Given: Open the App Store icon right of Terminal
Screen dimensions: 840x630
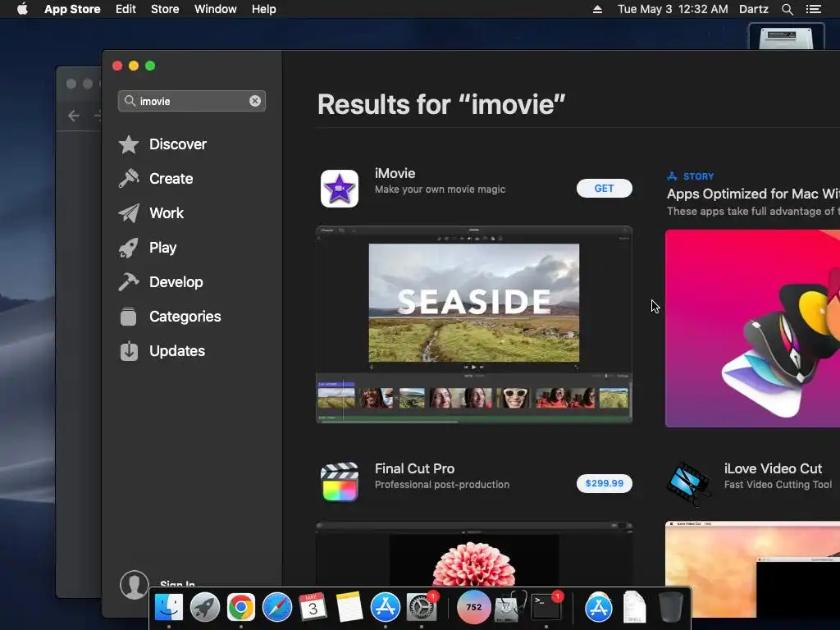Looking at the screenshot, I should (598, 607).
